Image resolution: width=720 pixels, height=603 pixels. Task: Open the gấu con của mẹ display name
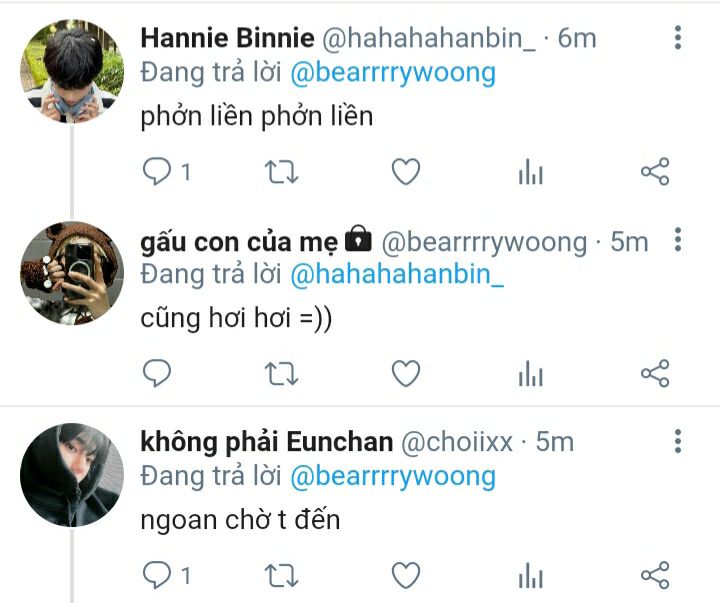pyautogui.click(x=239, y=242)
